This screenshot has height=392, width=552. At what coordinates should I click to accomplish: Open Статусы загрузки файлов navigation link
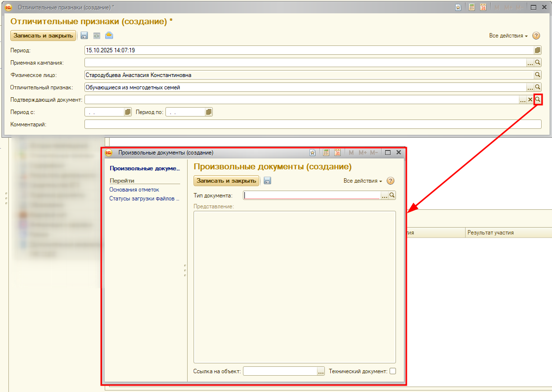point(144,198)
